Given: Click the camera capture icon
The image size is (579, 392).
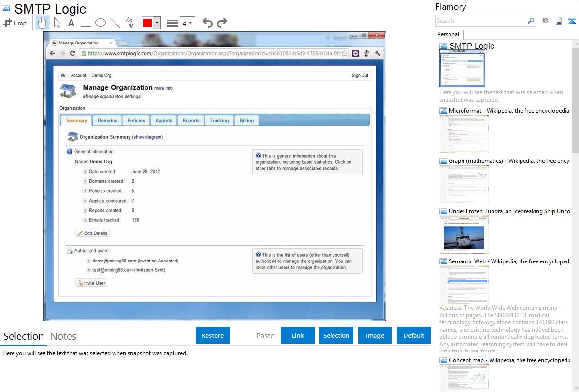Looking at the screenshot, I should (545, 21).
